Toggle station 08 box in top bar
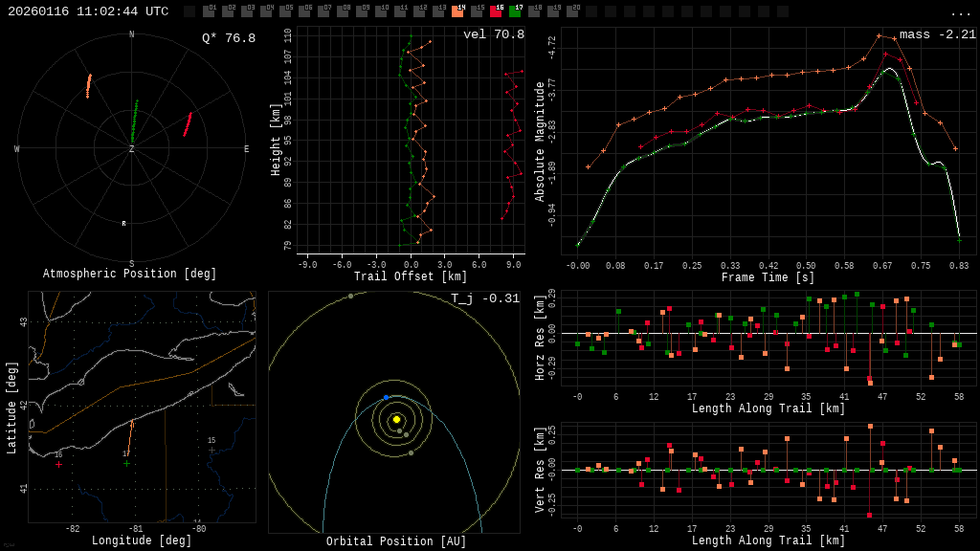 [343, 11]
